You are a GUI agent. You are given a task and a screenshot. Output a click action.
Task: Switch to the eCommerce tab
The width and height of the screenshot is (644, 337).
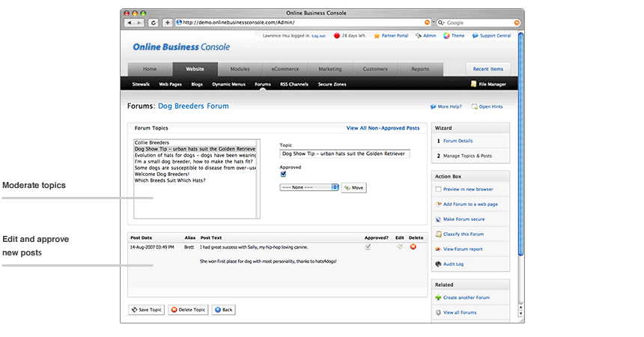tap(285, 69)
